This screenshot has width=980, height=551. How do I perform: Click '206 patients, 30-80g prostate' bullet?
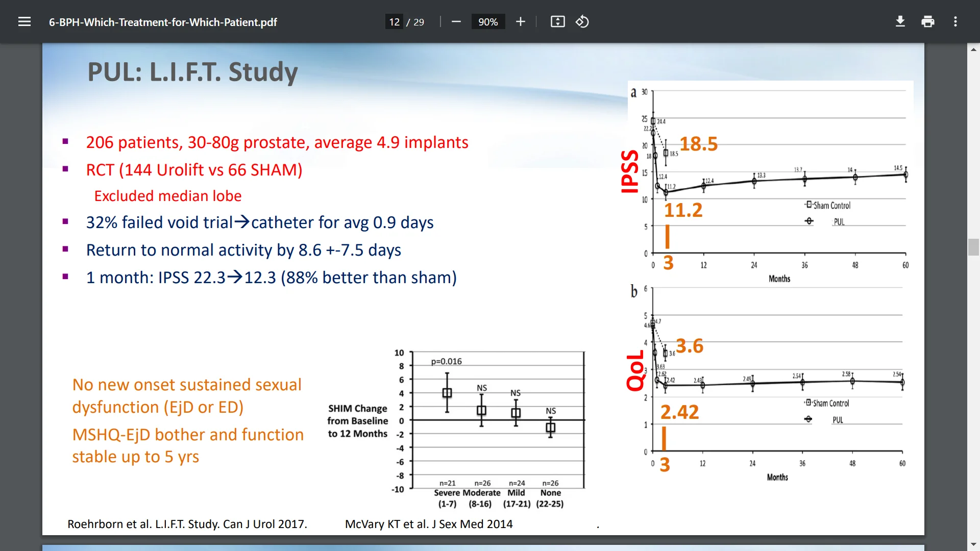[x=277, y=142]
